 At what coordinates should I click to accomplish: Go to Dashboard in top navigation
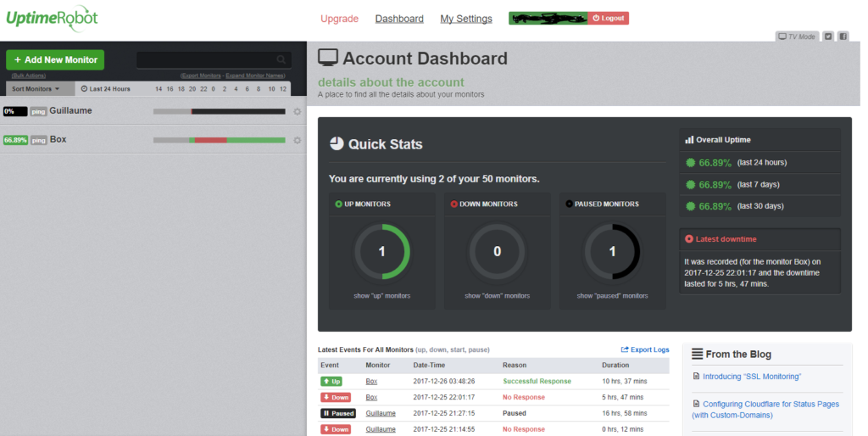(399, 19)
